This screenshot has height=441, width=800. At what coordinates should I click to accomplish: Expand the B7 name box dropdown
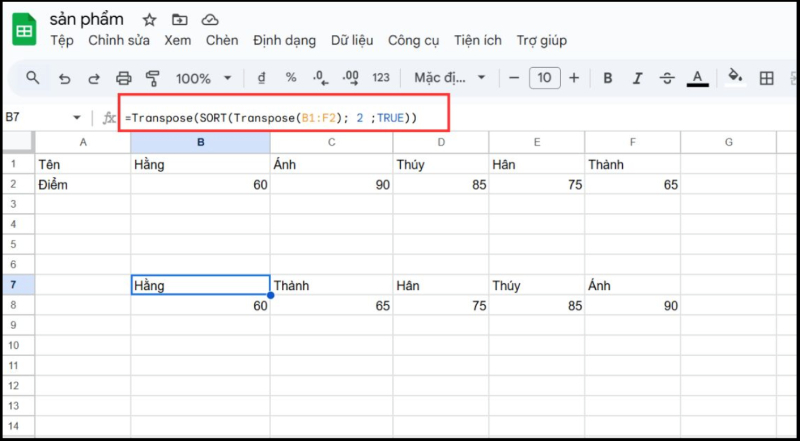click(x=77, y=117)
